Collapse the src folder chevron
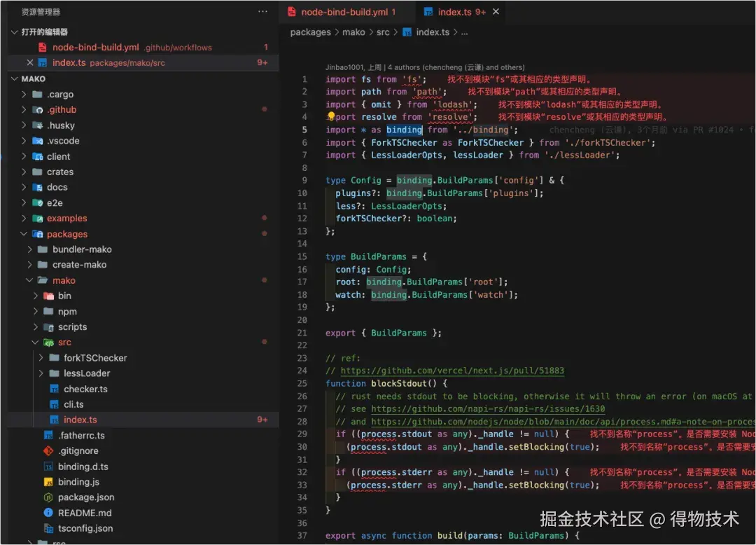The image size is (756, 545). (35, 343)
